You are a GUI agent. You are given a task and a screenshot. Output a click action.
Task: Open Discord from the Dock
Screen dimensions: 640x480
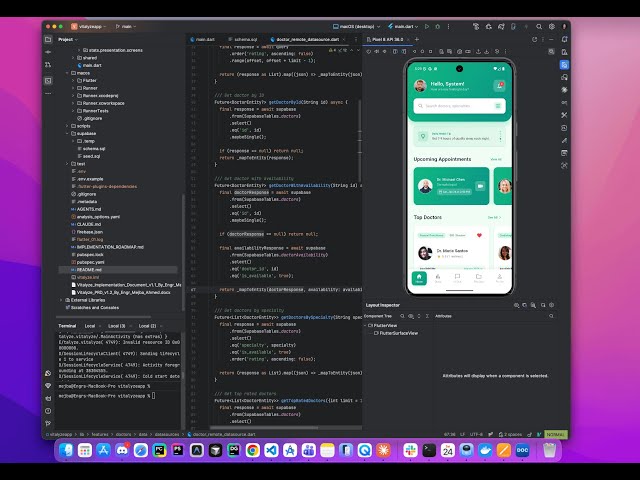[122, 451]
